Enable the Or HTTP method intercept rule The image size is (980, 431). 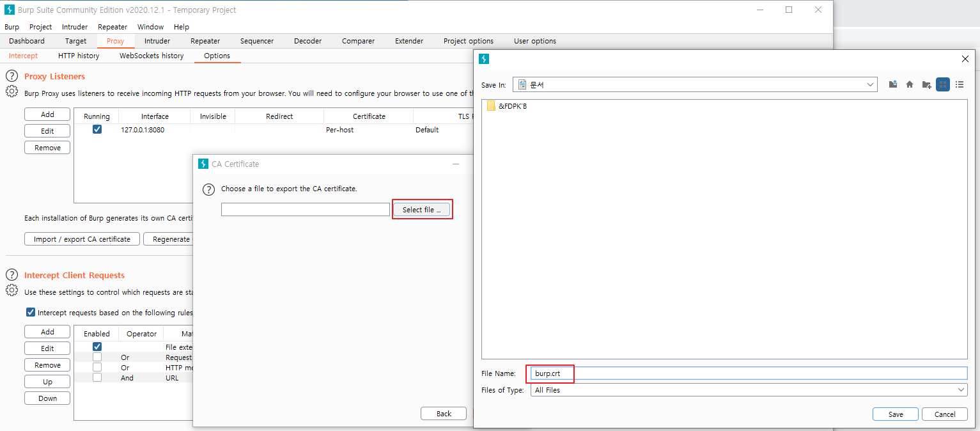[97, 367]
